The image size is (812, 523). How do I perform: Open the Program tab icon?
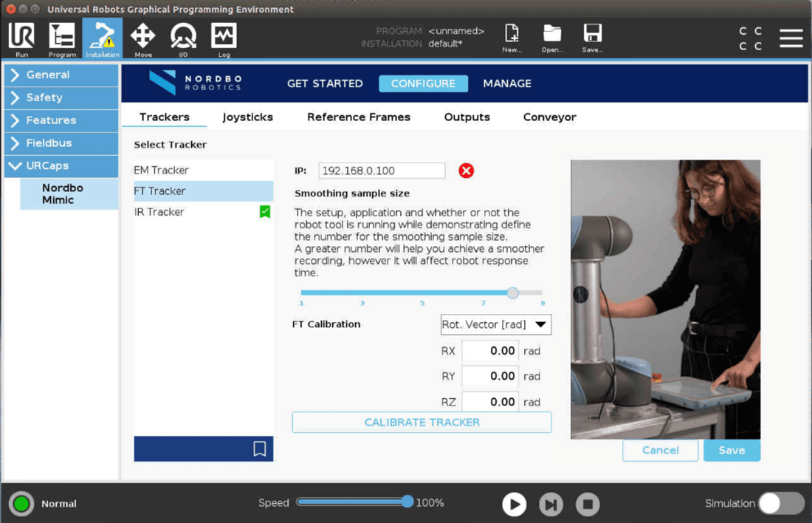click(x=62, y=38)
